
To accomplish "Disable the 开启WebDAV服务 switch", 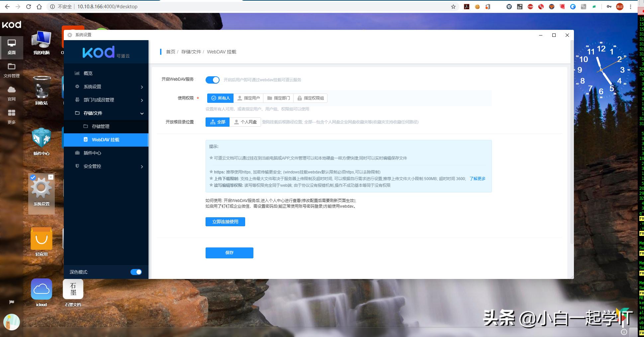I will point(213,80).
